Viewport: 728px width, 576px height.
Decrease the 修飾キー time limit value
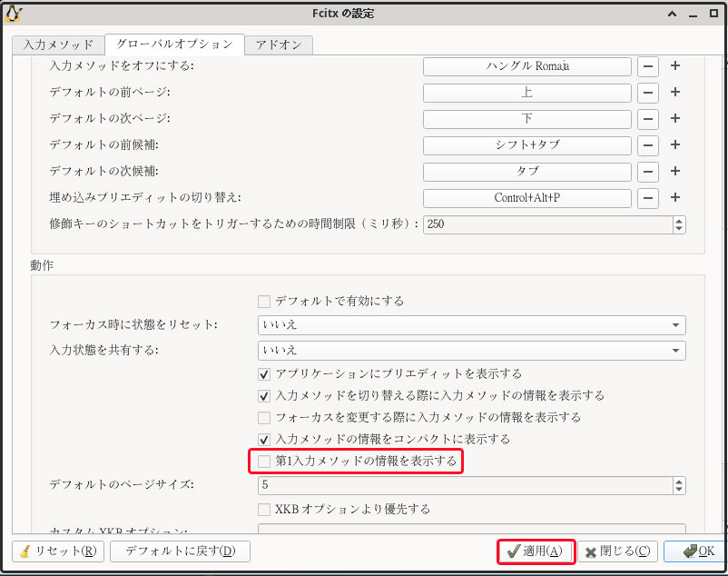pos(679,229)
